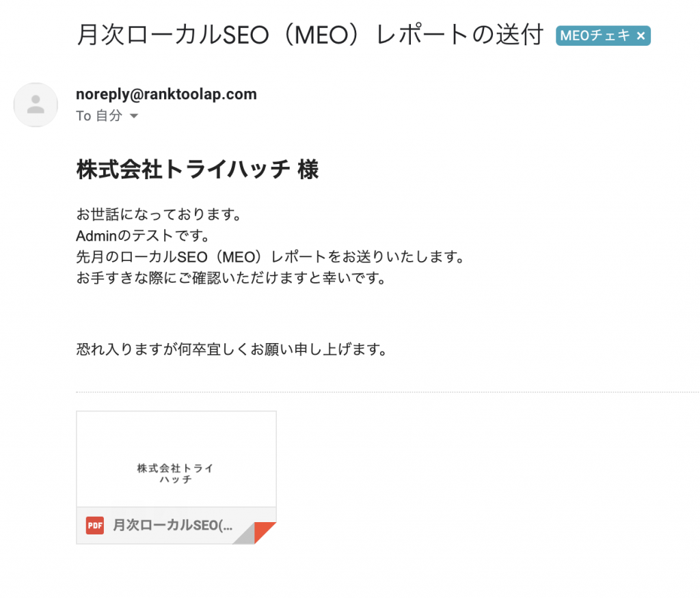
Task: Click the dotted separator above the attachment
Action: click(388, 392)
